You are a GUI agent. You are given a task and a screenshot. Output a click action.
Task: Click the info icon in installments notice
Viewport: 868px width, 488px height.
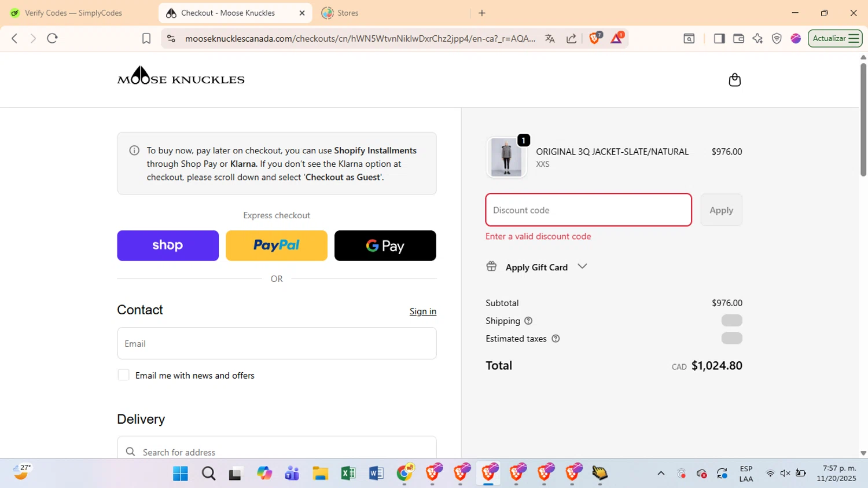pos(134,151)
